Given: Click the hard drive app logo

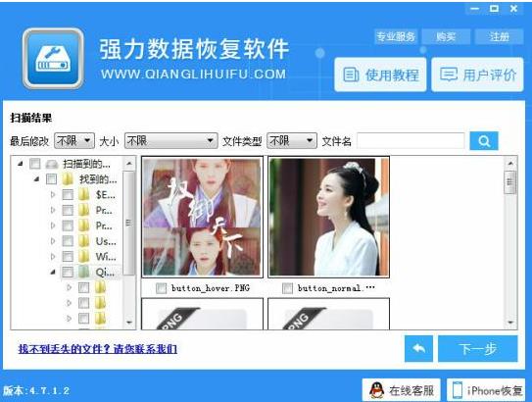Looking at the screenshot, I should point(53,59).
